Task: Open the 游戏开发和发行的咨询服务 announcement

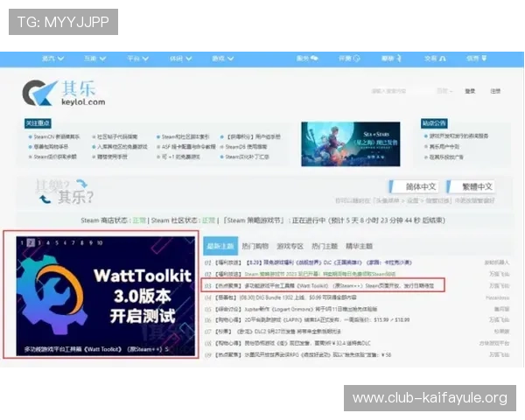Action: [458, 136]
